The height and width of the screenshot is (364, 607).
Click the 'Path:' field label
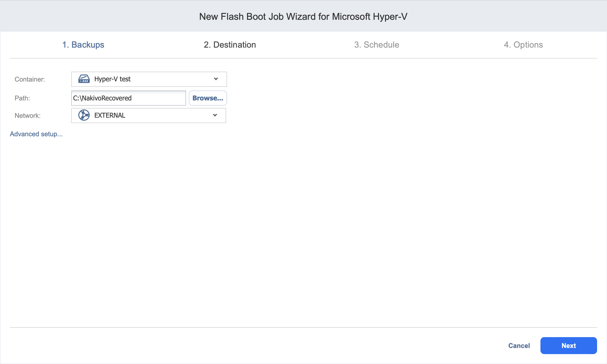[22, 98]
